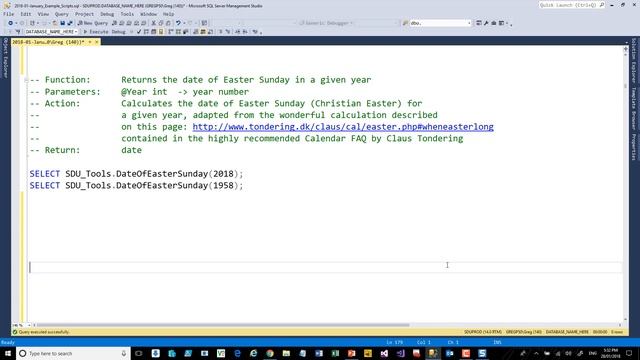640x360 pixels.
Task: Open the Object Explorer side panel
Action: (5, 58)
